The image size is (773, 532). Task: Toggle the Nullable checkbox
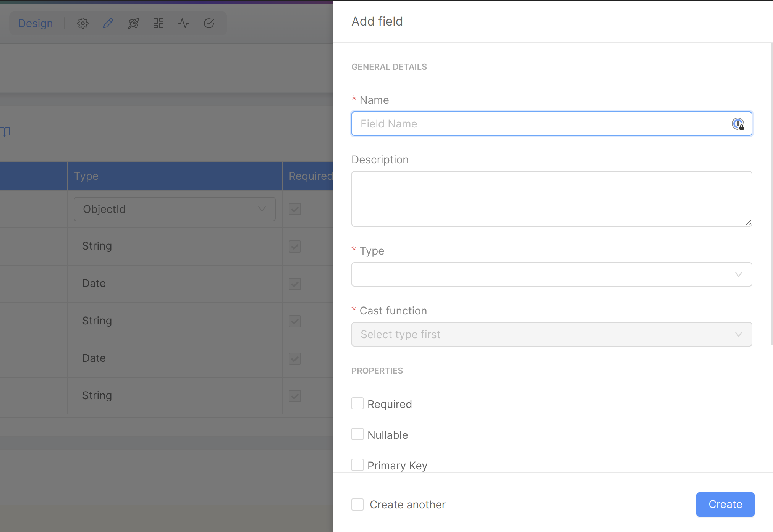[x=357, y=434]
